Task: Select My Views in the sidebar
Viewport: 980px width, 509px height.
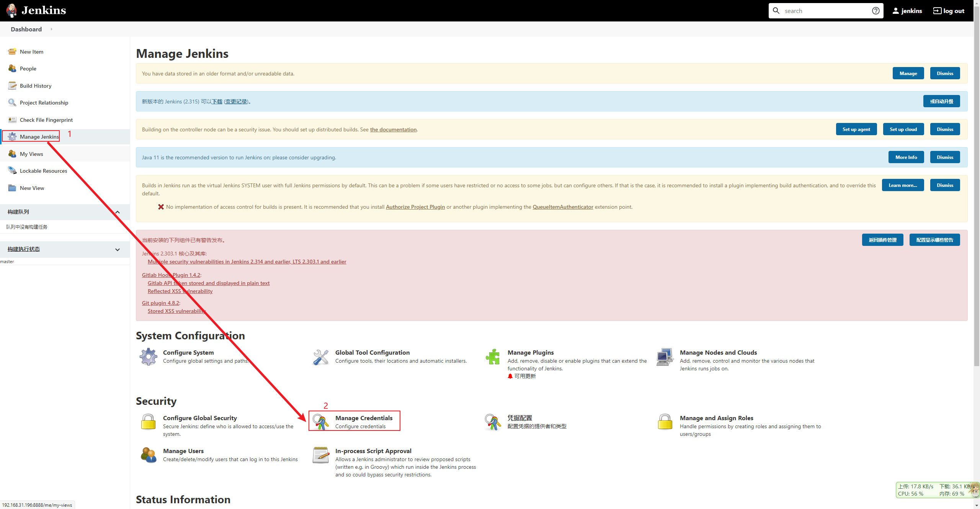Action: coord(32,154)
